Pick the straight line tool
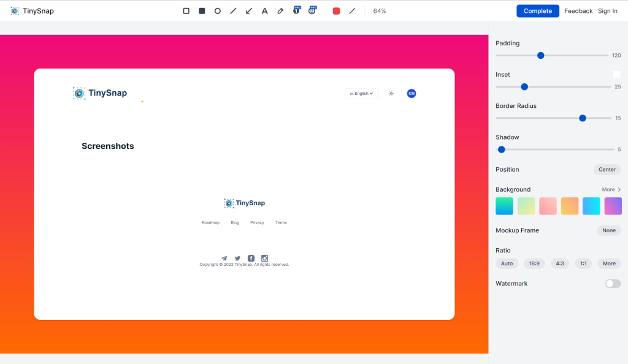Viewport: 628px width, 364px height. [x=233, y=11]
